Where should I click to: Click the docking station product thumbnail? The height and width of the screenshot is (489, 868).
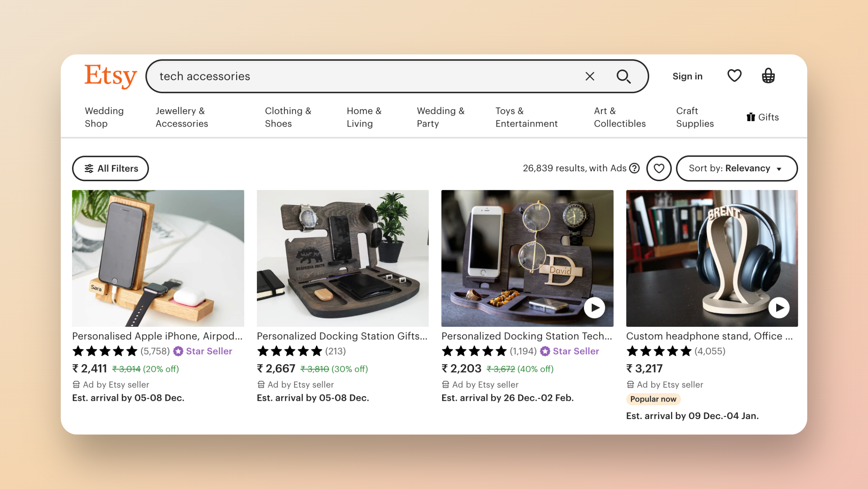pos(343,258)
